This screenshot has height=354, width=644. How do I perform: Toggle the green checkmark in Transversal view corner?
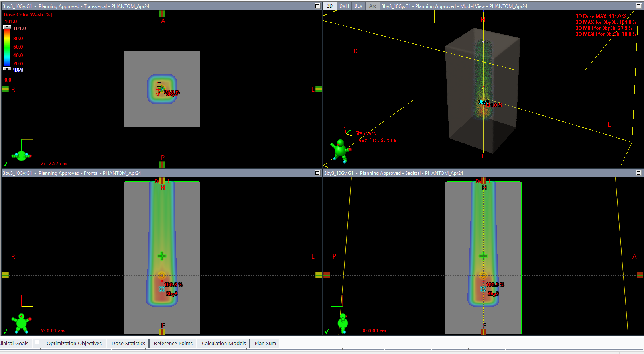click(x=5, y=164)
